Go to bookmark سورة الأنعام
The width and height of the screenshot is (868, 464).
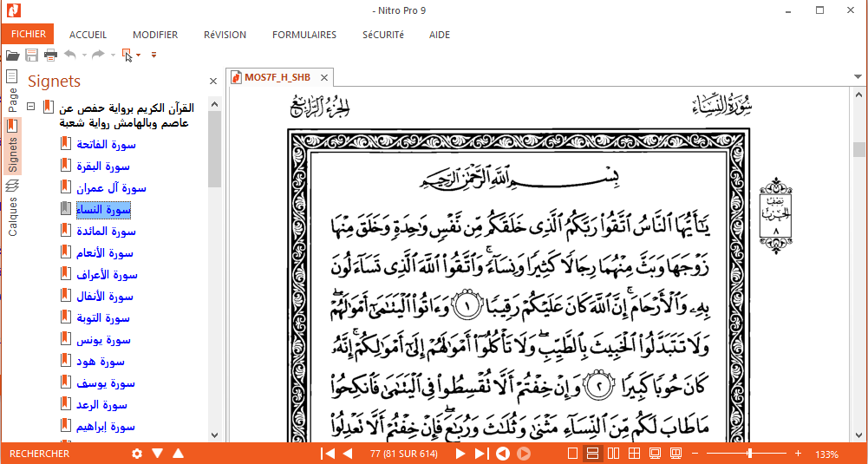click(x=105, y=253)
